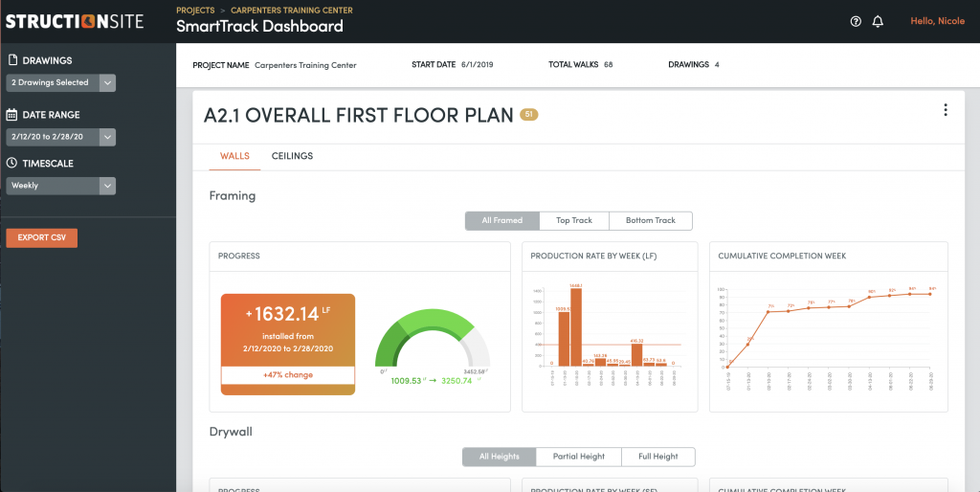Select the Full Height segment
This screenshot has width=980, height=492.
658,457
